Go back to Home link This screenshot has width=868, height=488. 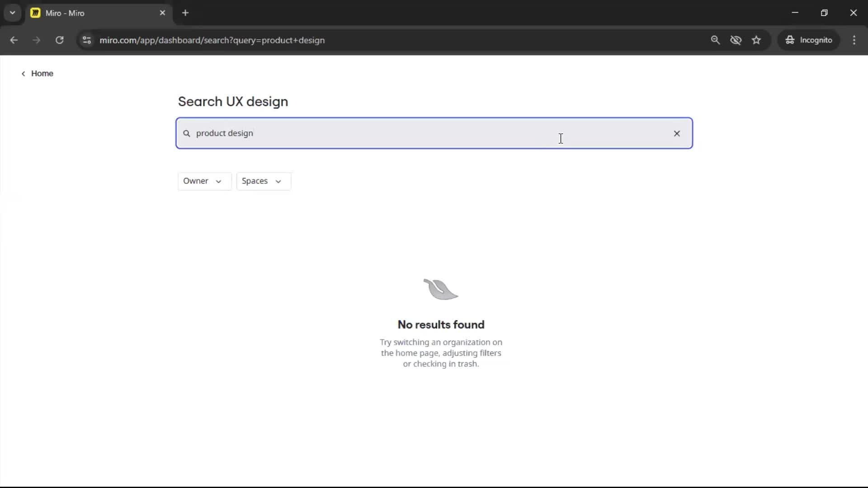pos(37,73)
